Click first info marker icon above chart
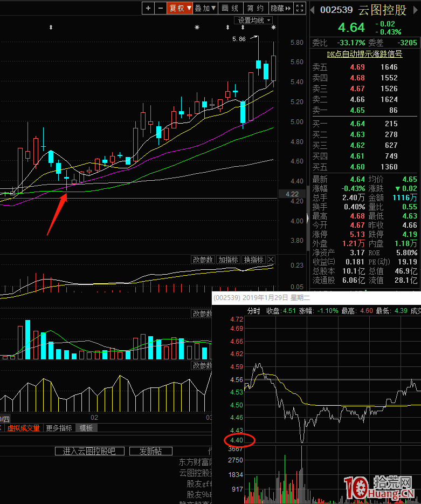Image resolution: width=421 pixels, height=504 pixels. click(x=51, y=28)
